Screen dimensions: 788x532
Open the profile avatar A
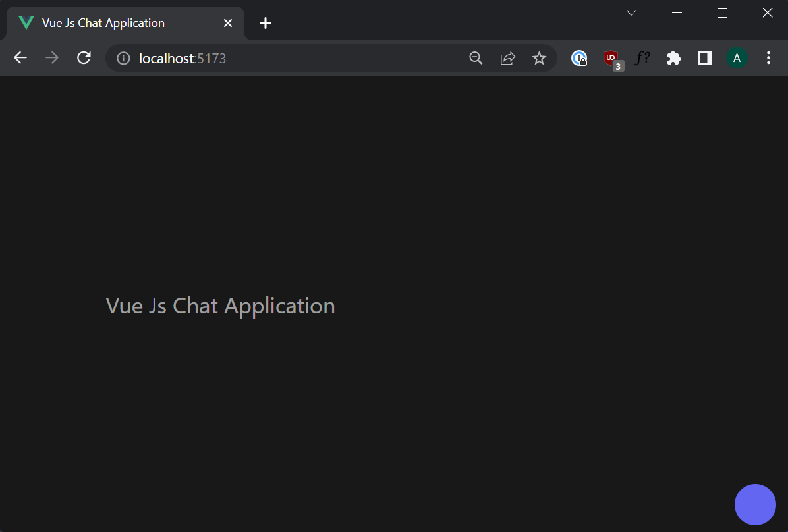[x=737, y=59]
